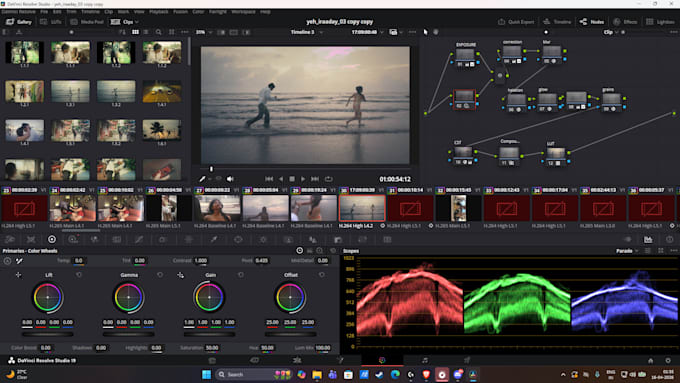The width and height of the screenshot is (680, 383).
Task: Select the hand pan tool in node editor
Action: tap(436, 32)
